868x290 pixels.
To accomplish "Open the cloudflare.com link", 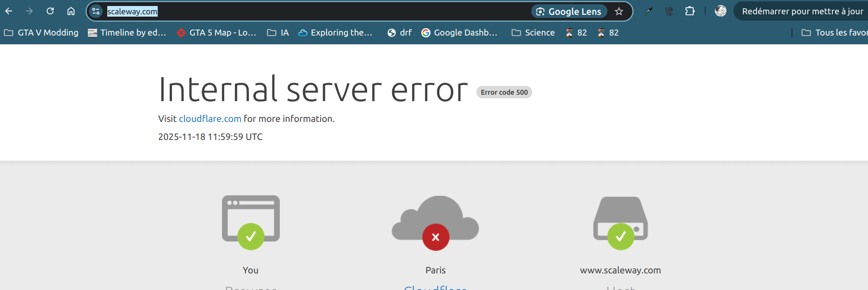I will click(210, 119).
